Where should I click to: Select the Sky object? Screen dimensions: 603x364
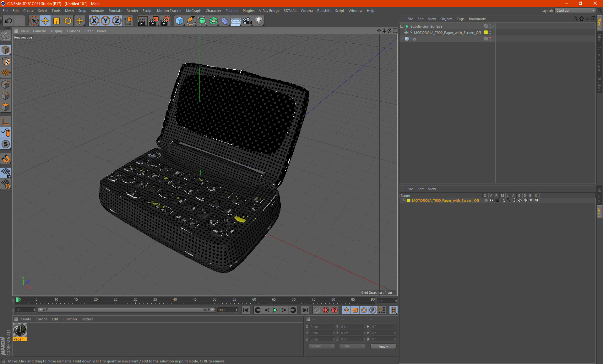coord(413,39)
